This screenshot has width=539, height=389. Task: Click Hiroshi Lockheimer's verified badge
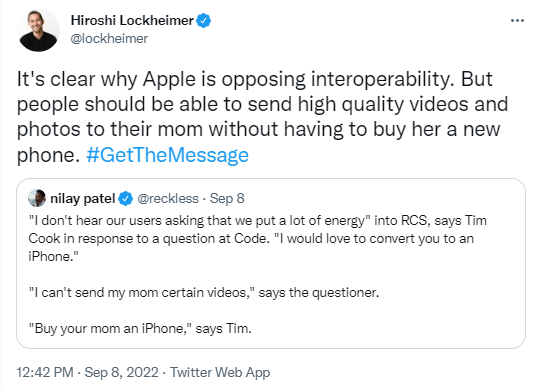[x=204, y=21]
